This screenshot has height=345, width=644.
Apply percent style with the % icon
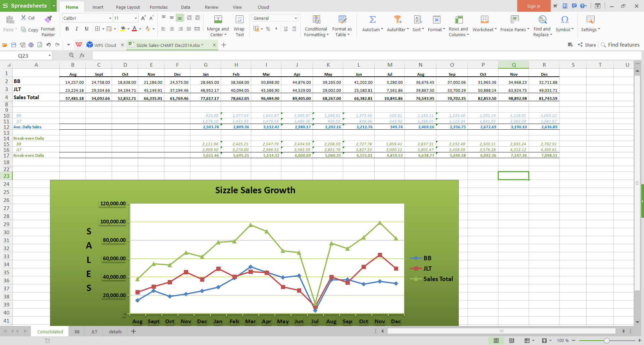tap(268, 29)
